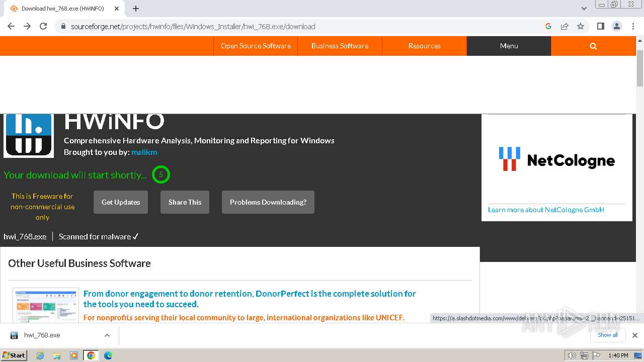
Task: Launch Internet Explorer from taskbar
Action: [40, 355]
